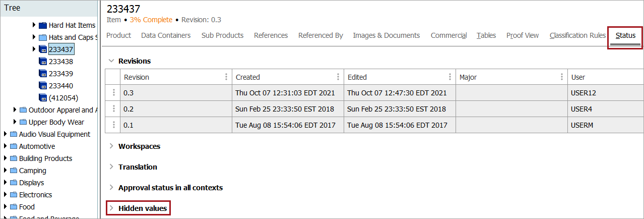Image resolution: width=644 pixels, height=219 pixels.
Task: Click the Hard Hat Items folder icon
Action: (42, 25)
